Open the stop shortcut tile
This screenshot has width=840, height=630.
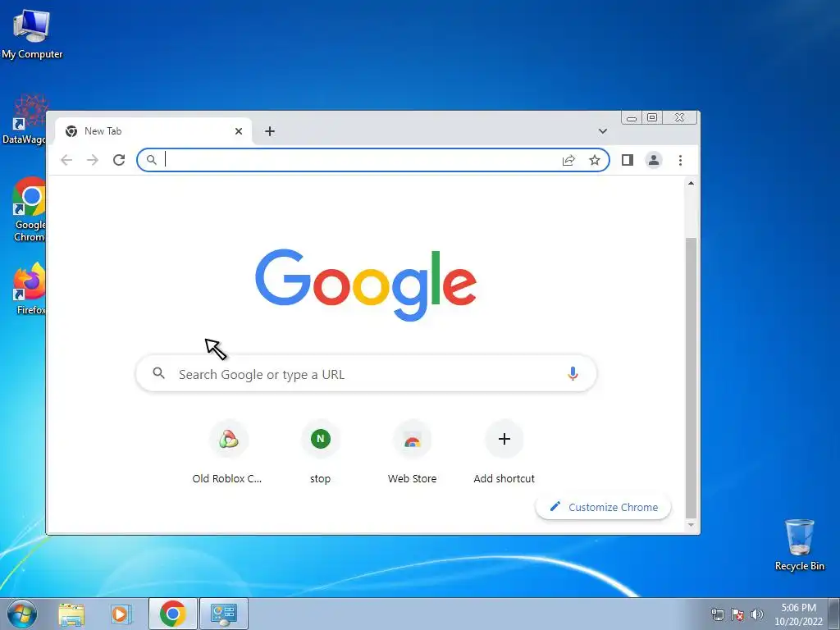pyautogui.click(x=321, y=453)
